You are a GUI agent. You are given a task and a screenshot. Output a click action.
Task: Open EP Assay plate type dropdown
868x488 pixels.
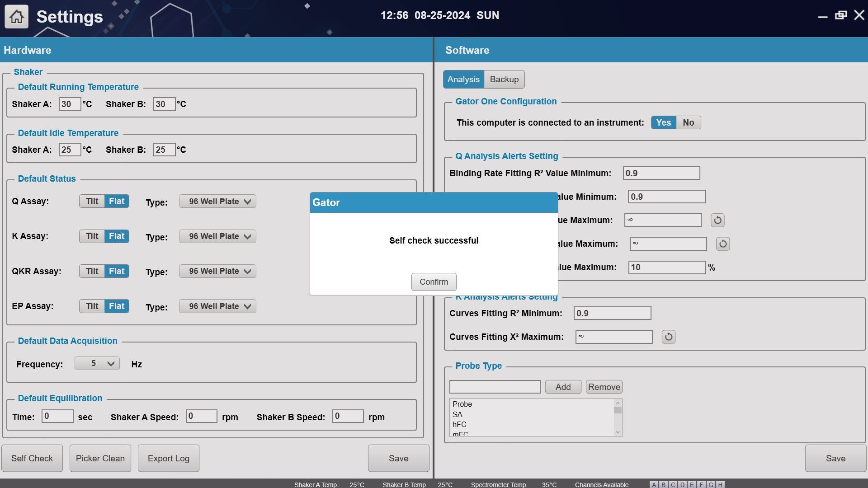click(x=217, y=306)
